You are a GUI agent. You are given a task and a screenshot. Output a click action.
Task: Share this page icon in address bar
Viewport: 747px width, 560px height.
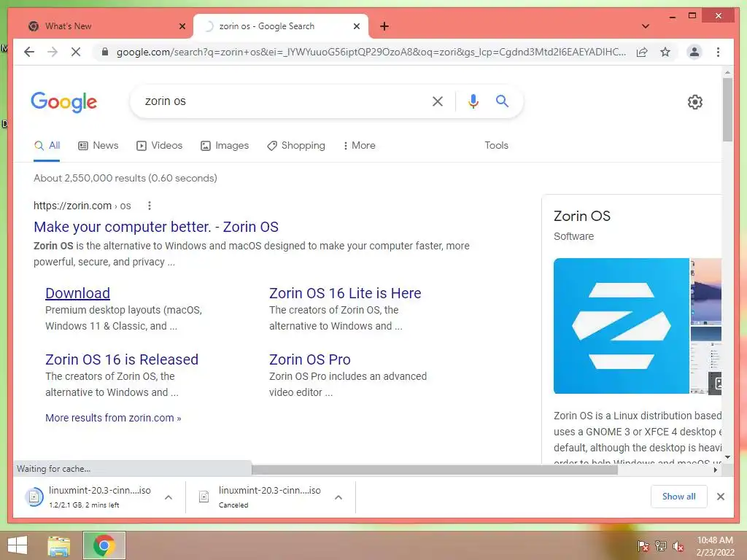click(642, 52)
